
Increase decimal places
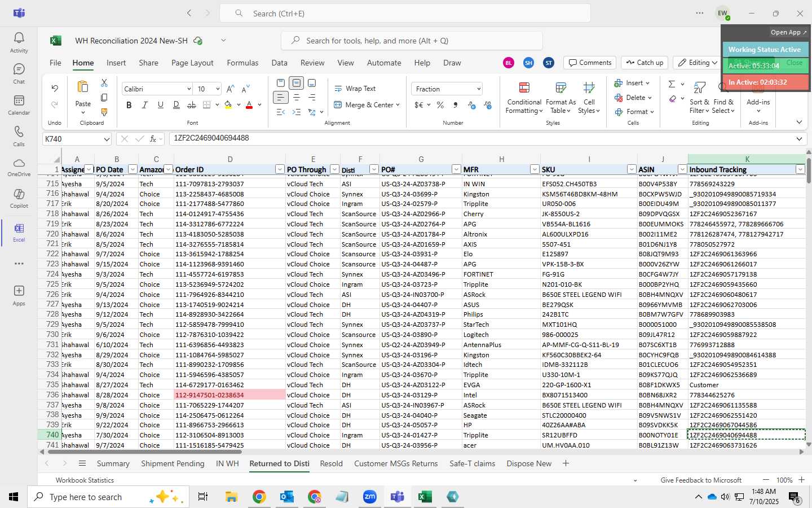472,105
